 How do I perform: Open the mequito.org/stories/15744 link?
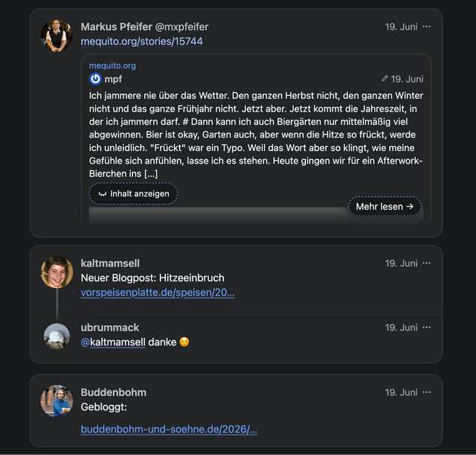142,42
